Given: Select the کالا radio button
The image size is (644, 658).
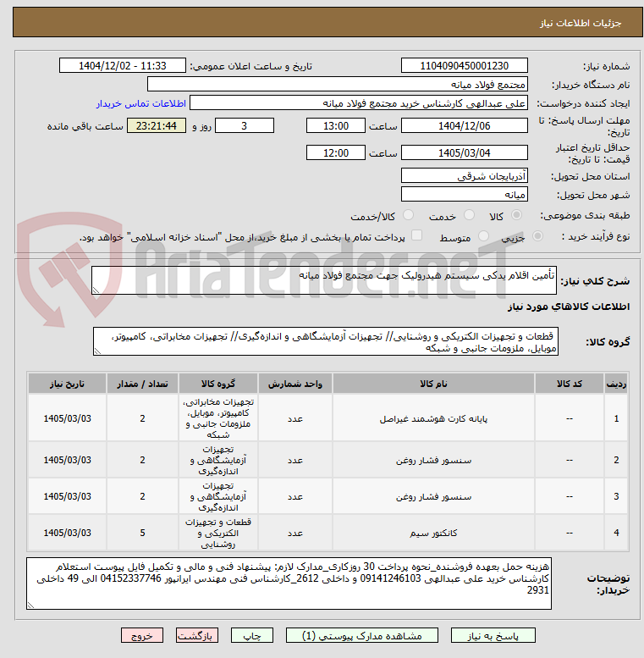Looking at the screenshot, I should pos(516,215).
